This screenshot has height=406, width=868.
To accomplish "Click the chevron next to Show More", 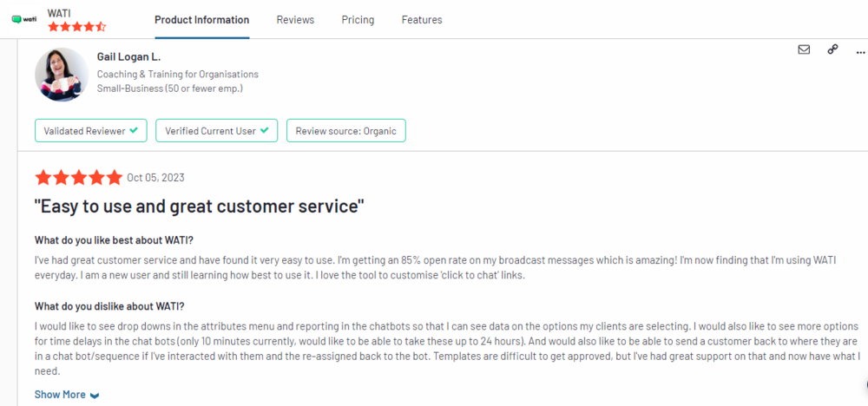I will click(x=95, y=396).
